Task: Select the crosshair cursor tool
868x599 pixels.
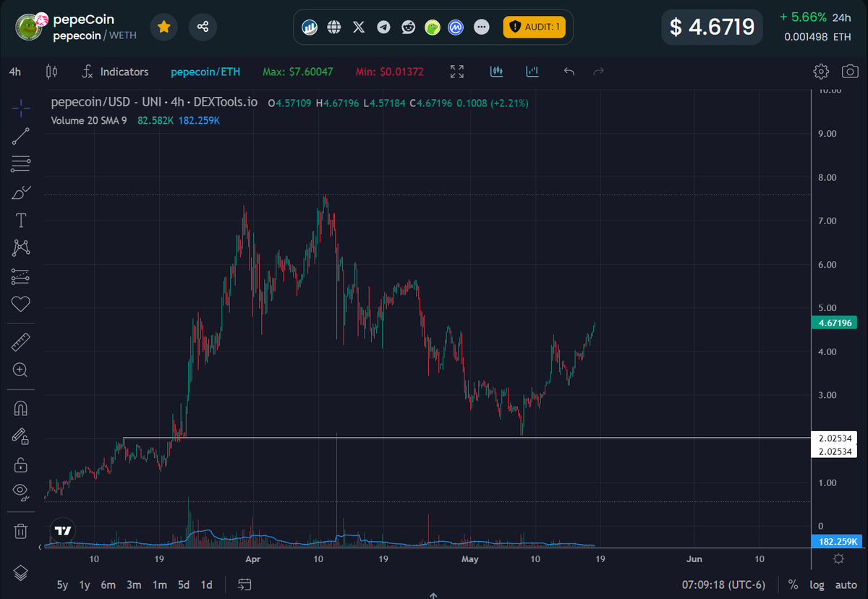Action: click(21, 109)
